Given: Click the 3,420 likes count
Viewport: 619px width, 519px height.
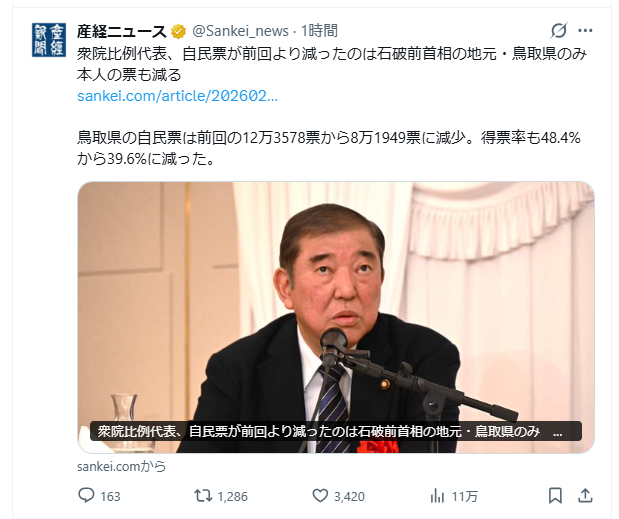Looking at the screenshot, I should pos(349,496).
